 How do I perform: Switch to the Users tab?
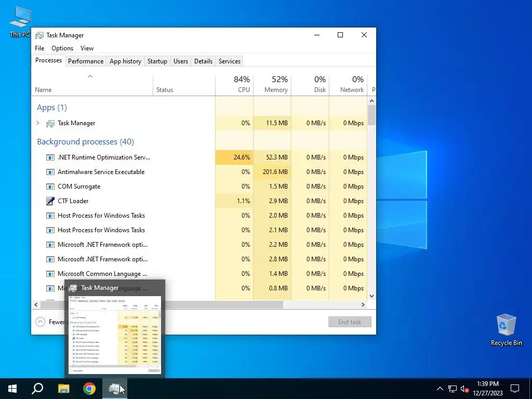(x=180, y=61)
